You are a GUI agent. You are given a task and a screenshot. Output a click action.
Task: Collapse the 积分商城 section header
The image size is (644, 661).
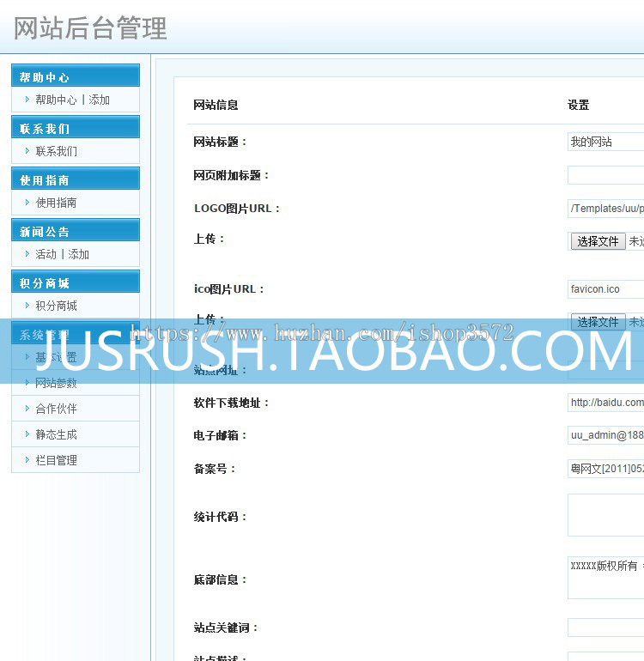click(76, 282)
